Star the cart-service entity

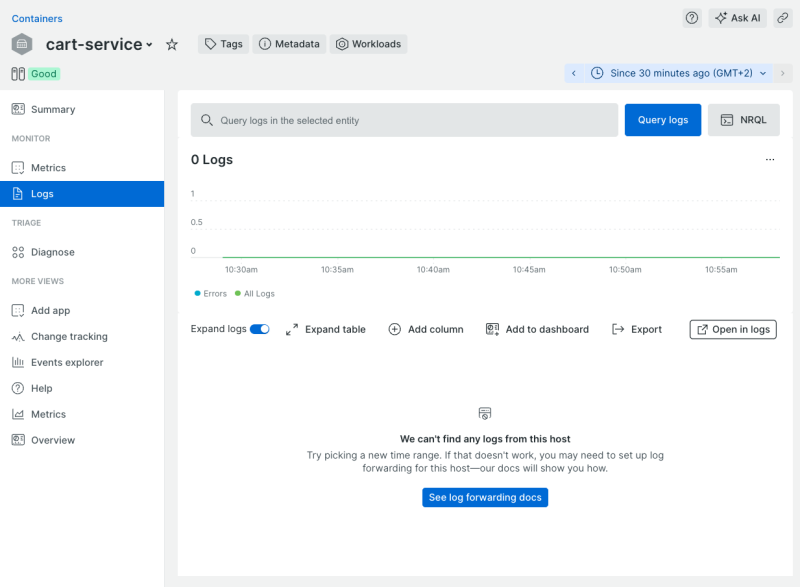tap(170, 44)
